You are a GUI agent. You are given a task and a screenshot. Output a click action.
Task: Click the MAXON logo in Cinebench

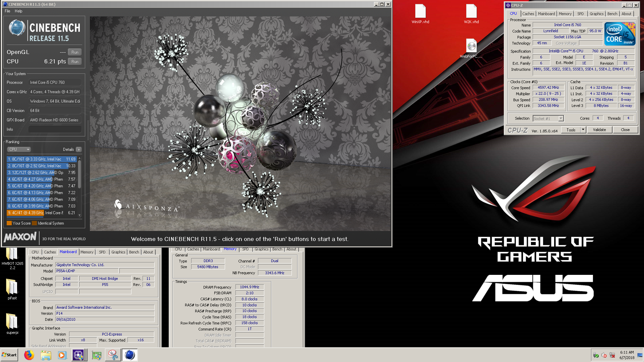pos(20,237)
